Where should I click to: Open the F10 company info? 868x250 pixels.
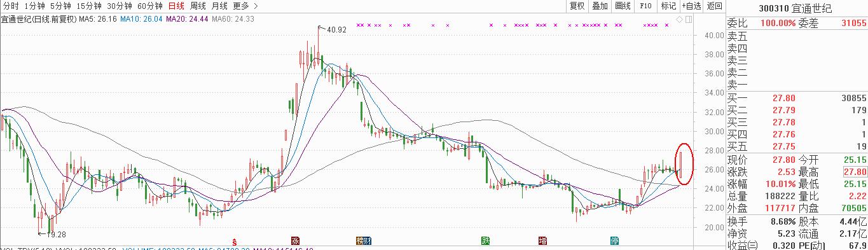pyautogui.click(x=645, y=6)
